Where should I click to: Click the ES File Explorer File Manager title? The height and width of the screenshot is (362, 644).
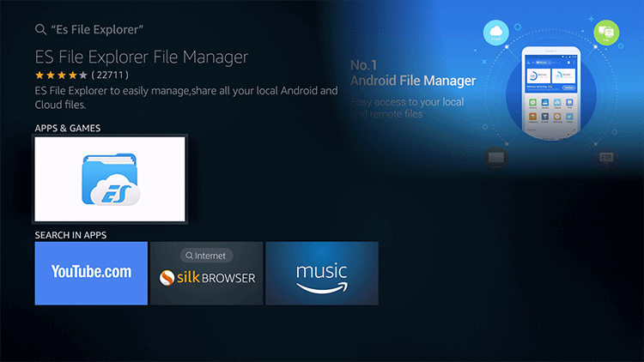click(142, 57)
